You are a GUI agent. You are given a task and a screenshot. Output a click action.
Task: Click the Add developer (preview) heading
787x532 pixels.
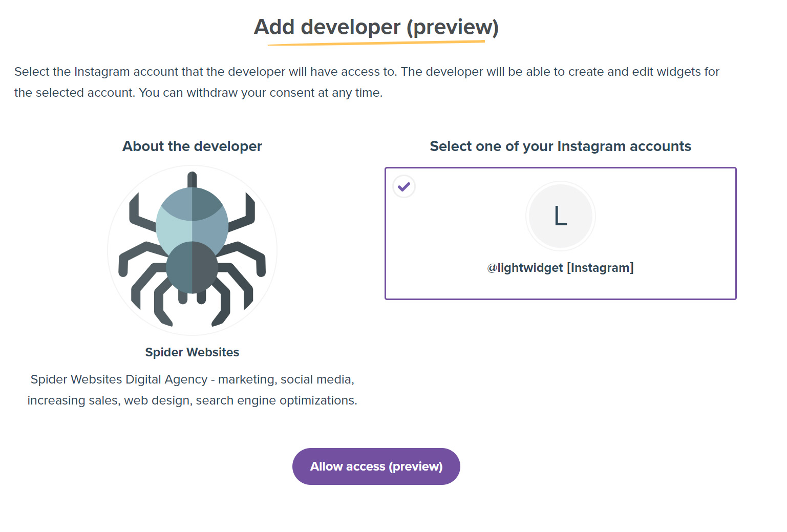376,27
